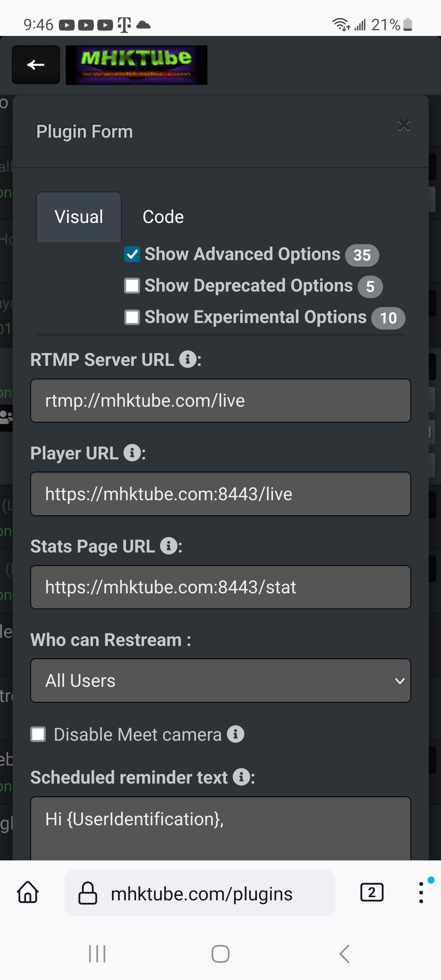Viewport: 441px width, 980px height.
Task: Enable Show Deprecated Options
Action: [131, 286]
